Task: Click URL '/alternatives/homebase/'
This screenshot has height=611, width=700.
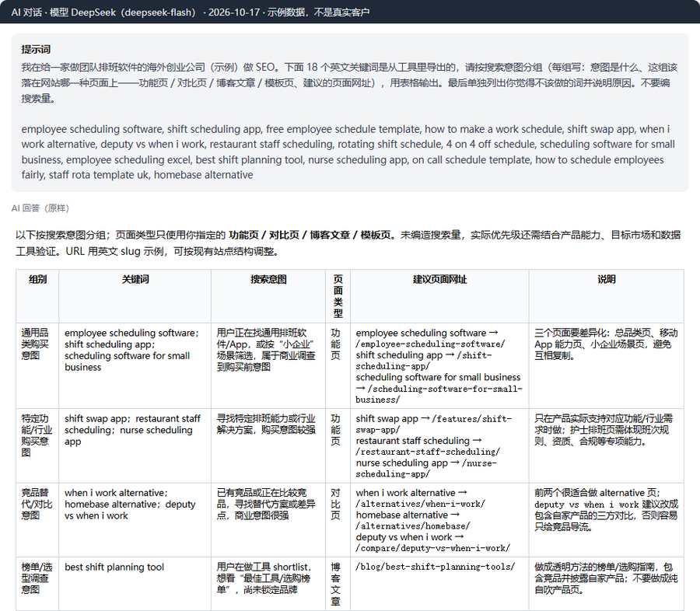Action: (x=412, y=526)
